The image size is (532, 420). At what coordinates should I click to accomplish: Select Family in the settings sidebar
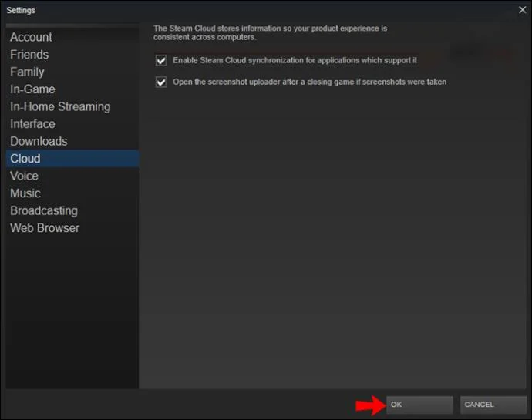(72, 72)
